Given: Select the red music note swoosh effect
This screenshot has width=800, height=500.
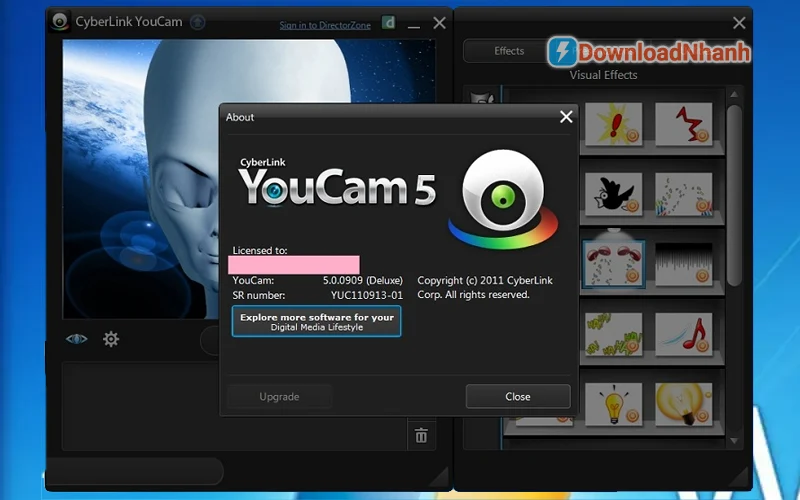Looking at the screenshot, I should tap(683, 334).
